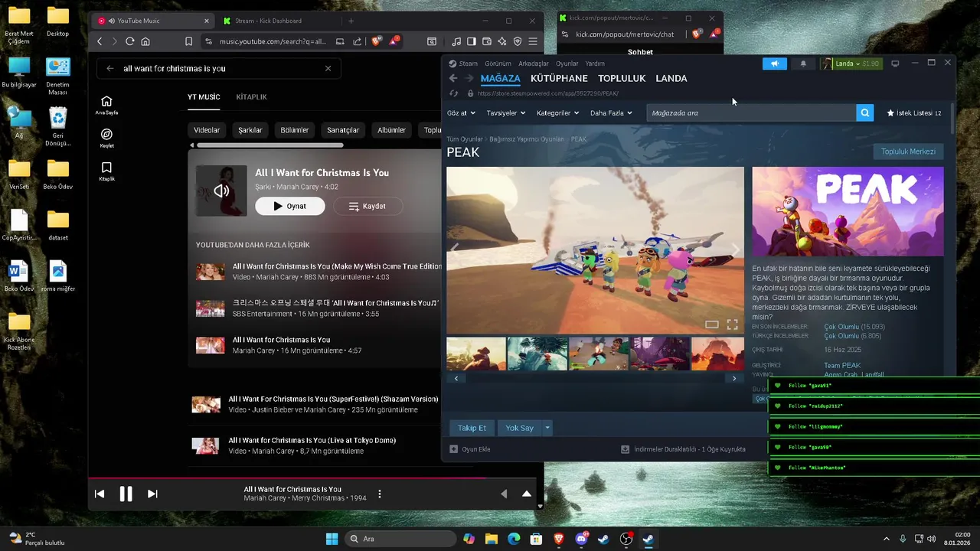Expand the Tavsiyeler dropdown
Image resolution: width=980 pixels, height=551 pixels.
click(506, 112)
